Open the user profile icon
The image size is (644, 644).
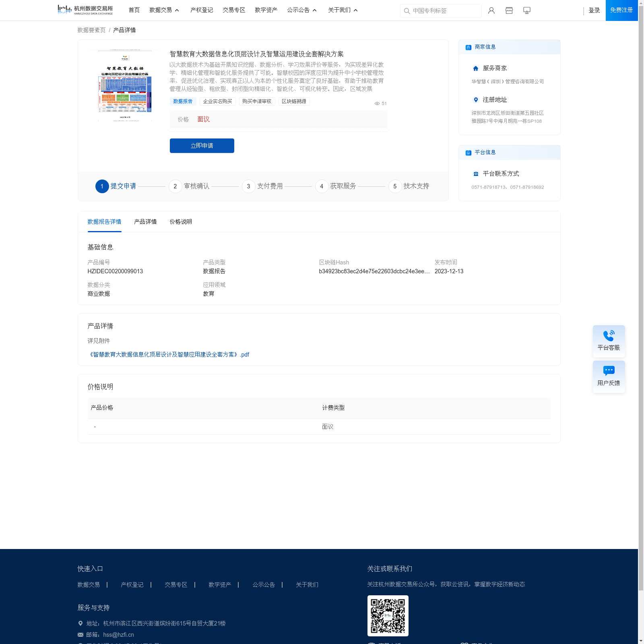491,10
